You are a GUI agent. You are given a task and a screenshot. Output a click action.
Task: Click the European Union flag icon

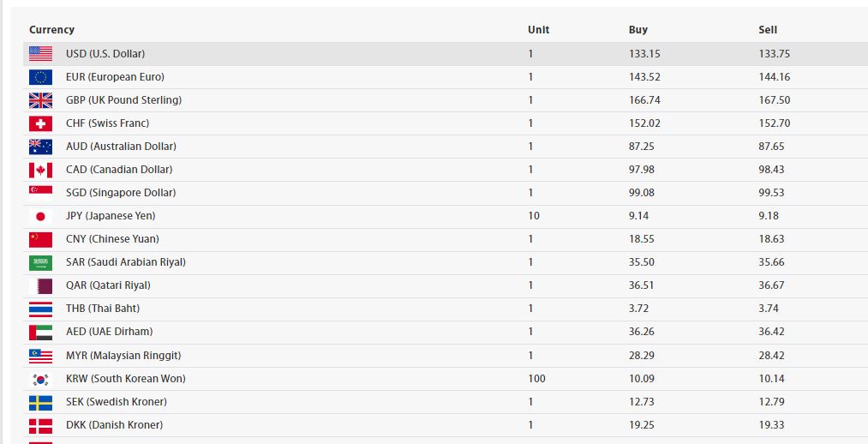pyautogui.click(x=40, y=77)
